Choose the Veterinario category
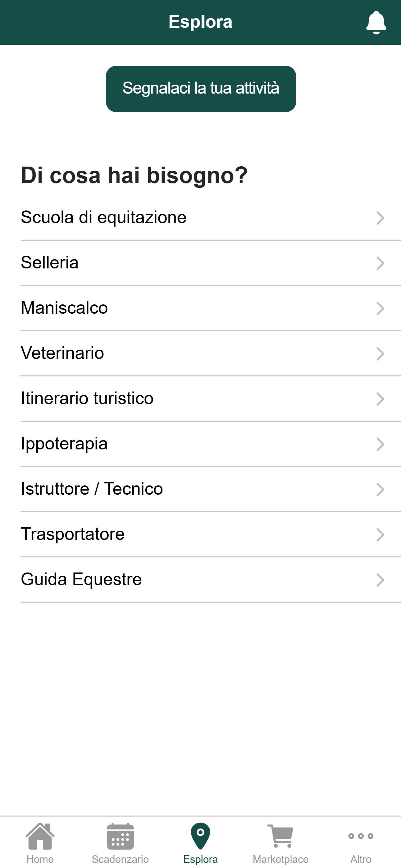This screenshot has width=401, height=868. pyautogui.click(x=211, y=353)
